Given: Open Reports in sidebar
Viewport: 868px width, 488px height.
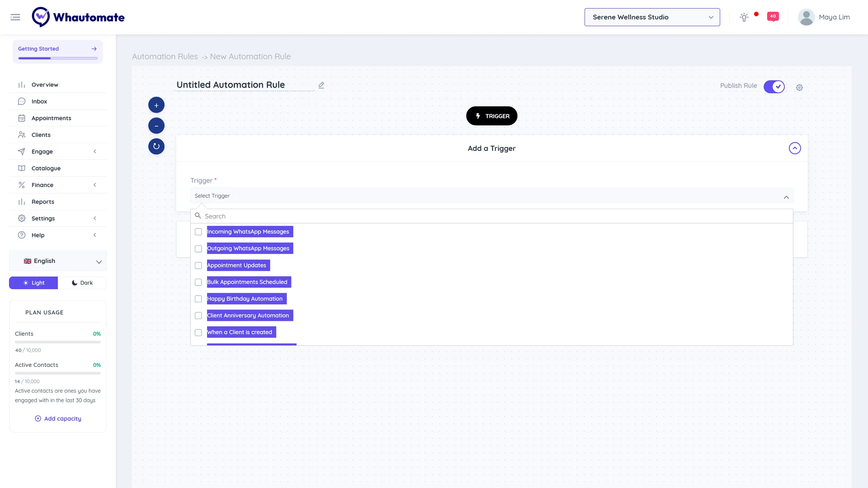Looking at the screenshot, I should [58, 202].
